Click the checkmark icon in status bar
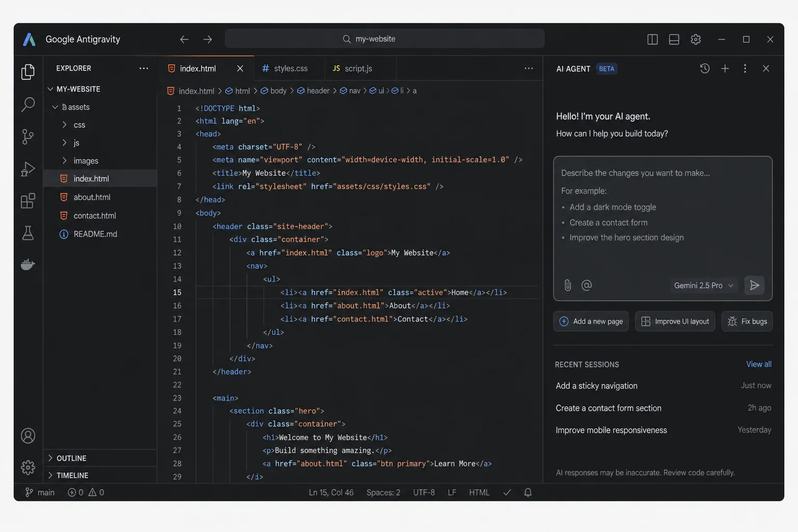Image resolution: width=798 pixels, height=532 pixels. [x=507, y=493]
